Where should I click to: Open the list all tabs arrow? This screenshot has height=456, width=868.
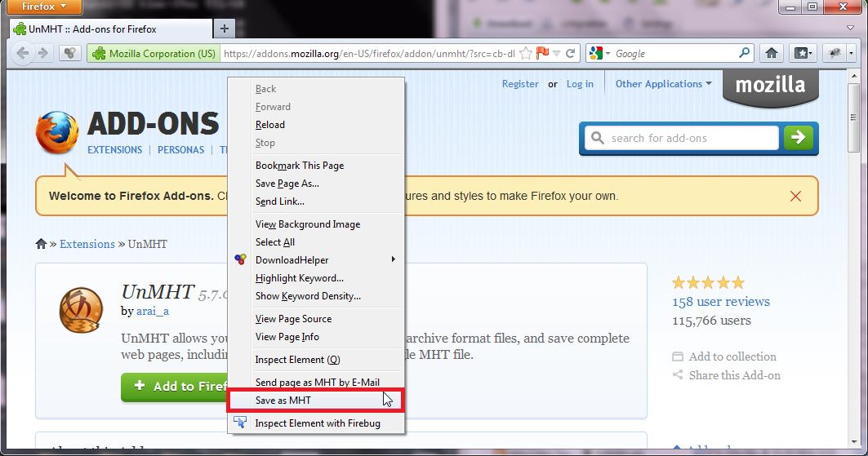point(850,28)
